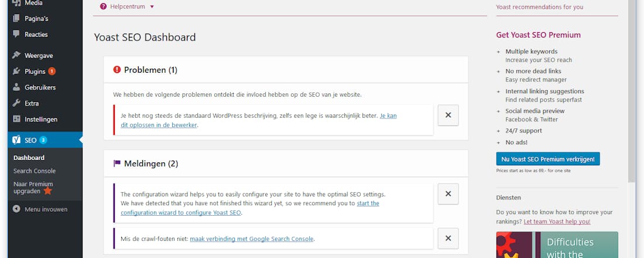644x258 pixels.
Task: Collapse the Problemen (1) section
Action: (286, 70)
